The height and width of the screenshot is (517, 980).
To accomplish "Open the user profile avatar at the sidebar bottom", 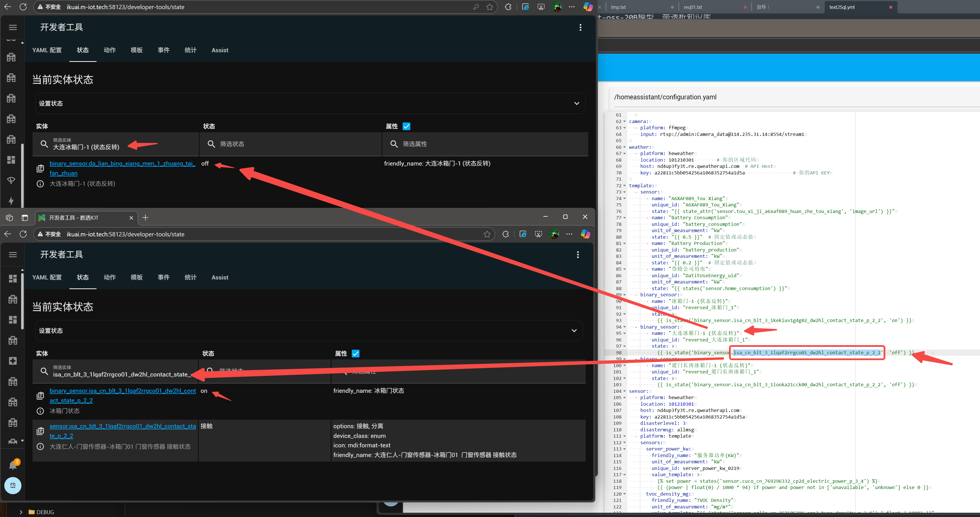I will (13, 485).
